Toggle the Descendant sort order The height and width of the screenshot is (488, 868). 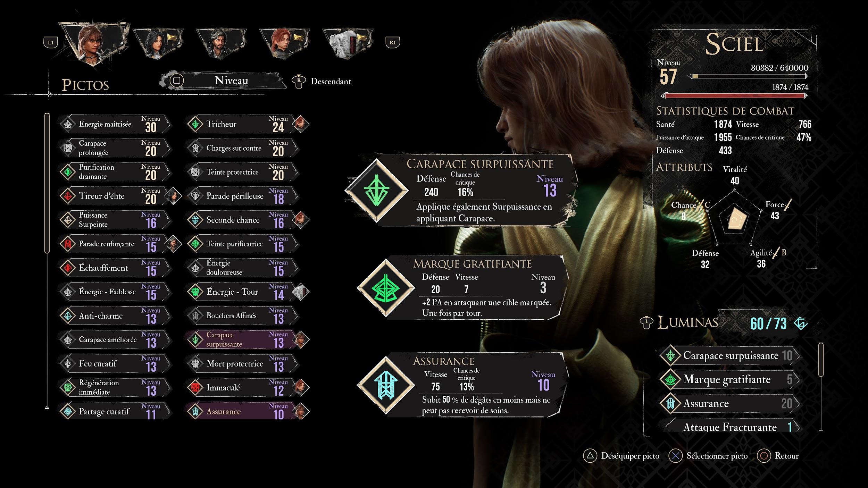321,81
